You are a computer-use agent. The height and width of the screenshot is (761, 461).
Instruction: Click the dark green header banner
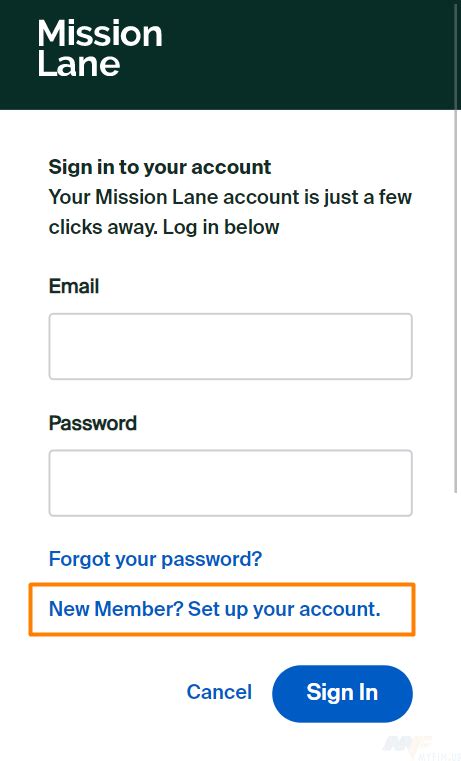tap(227, 55)
